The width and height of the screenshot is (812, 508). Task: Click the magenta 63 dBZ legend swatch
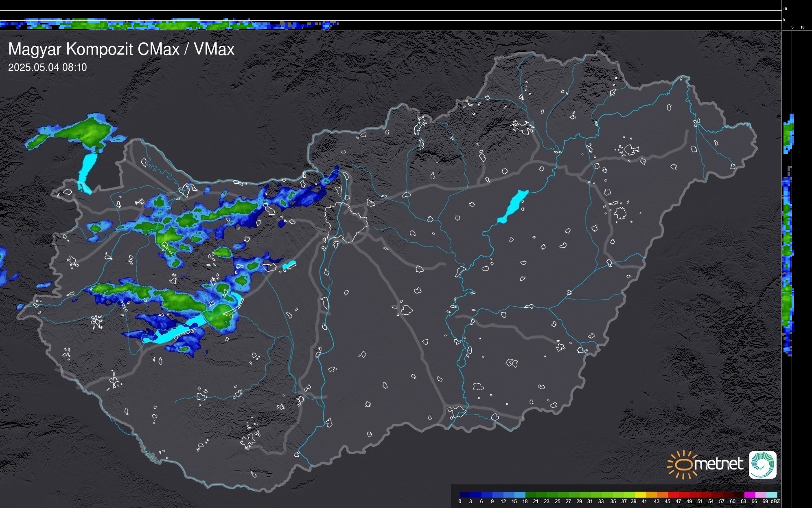[x=749, y=495]
